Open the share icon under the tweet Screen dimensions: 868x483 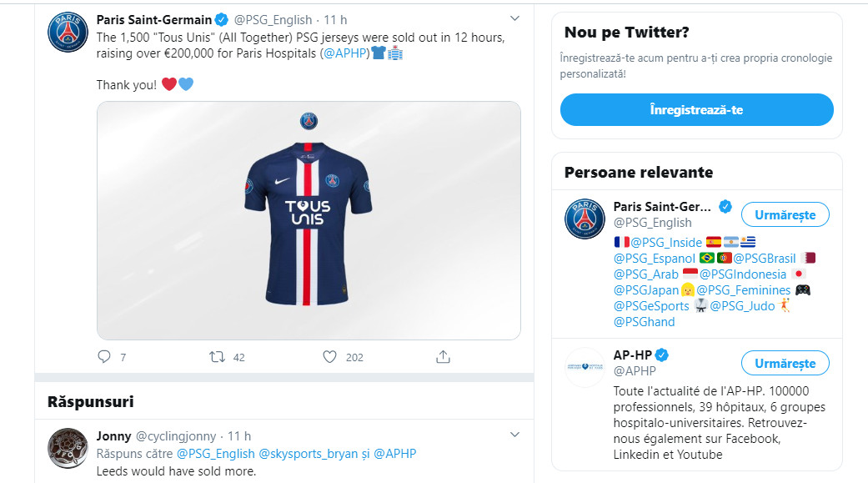444,357
